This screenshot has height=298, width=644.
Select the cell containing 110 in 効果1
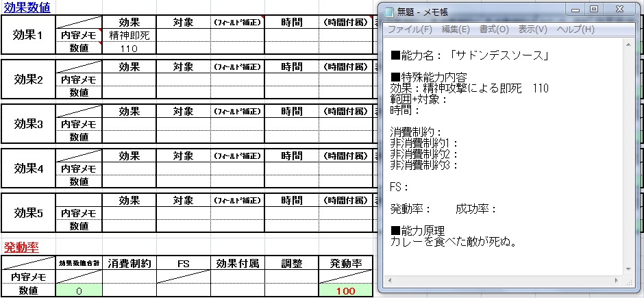click(x=129, y=48)
